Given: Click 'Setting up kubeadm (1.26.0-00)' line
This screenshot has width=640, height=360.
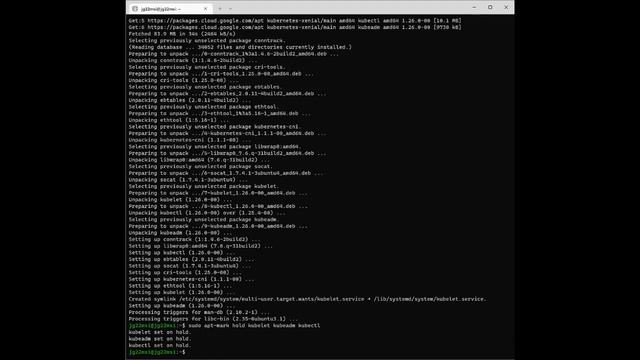Looking at the screenshot, I should click(182, 306).
